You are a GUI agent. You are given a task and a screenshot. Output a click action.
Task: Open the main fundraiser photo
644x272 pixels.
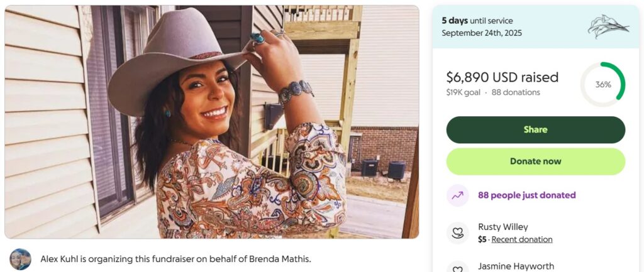coord(211,122)
